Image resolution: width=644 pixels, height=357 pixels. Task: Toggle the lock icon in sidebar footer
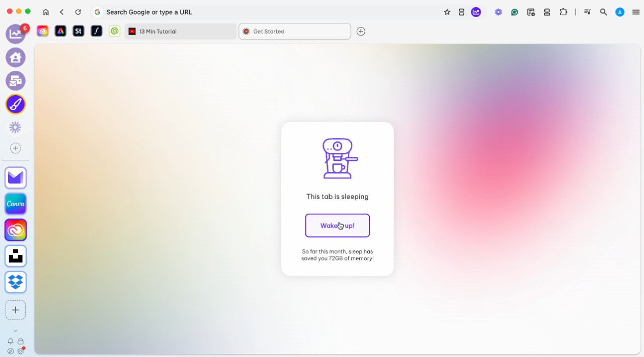(21, 341)
